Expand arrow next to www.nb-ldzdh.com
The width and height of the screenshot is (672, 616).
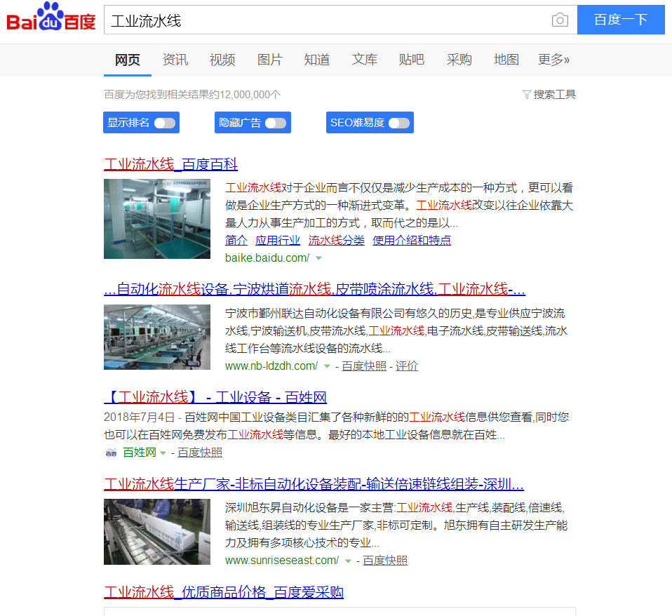coord(327,366)
